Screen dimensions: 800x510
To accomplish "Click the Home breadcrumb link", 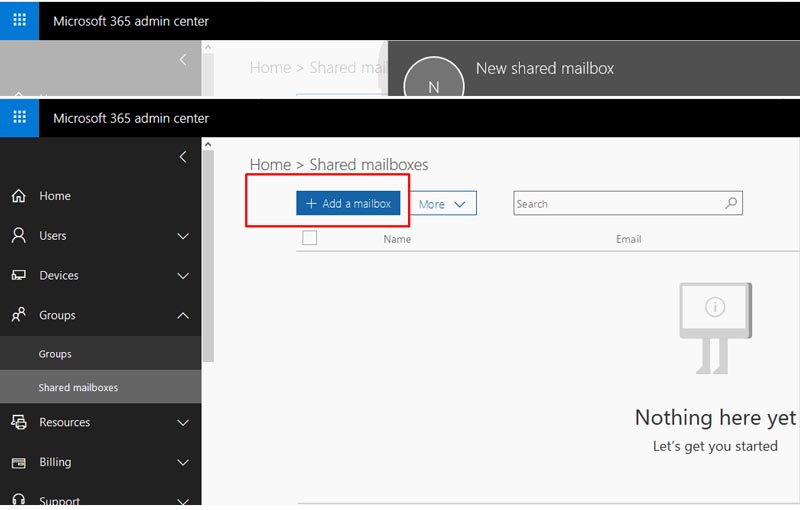I will pyautogui.click(x=269, y=165).
